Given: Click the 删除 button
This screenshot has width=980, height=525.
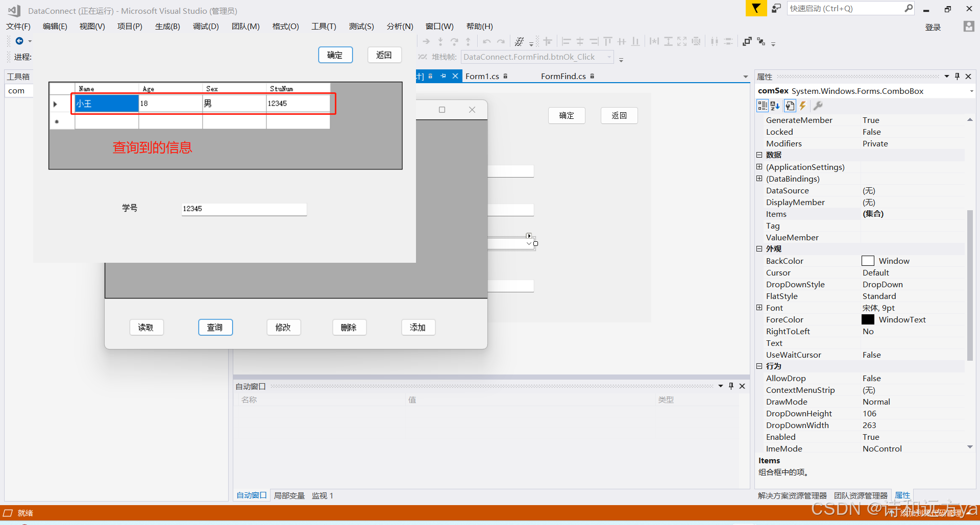Looking at the screenshot, I should click(x=350, y=328).
